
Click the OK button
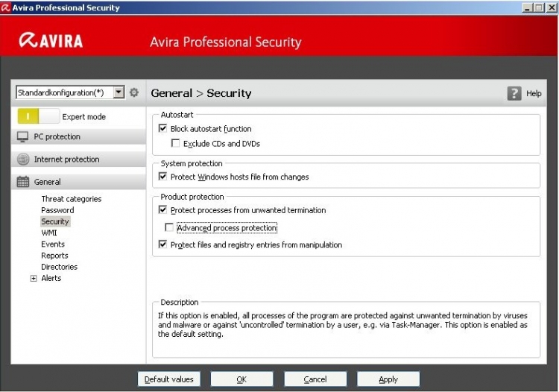click(x=241, y=379)
